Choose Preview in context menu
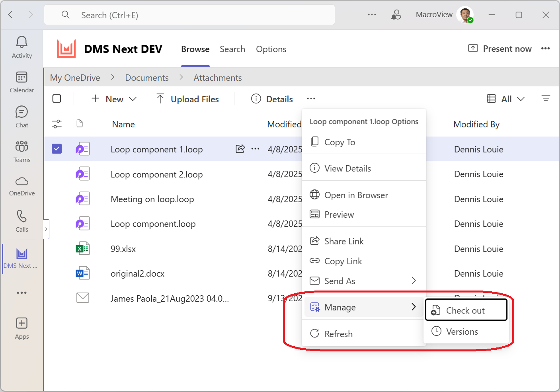560x392 pixels. [x=364, y=215]
